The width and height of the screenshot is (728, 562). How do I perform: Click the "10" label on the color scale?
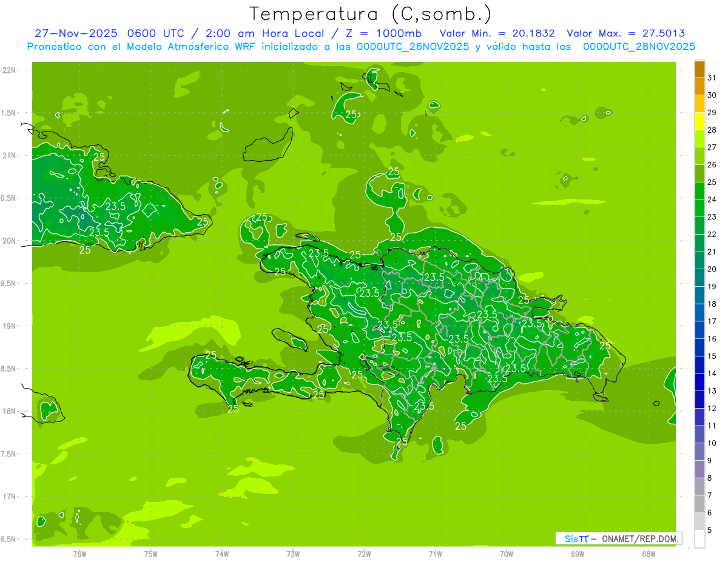click(x=712, y=443)
